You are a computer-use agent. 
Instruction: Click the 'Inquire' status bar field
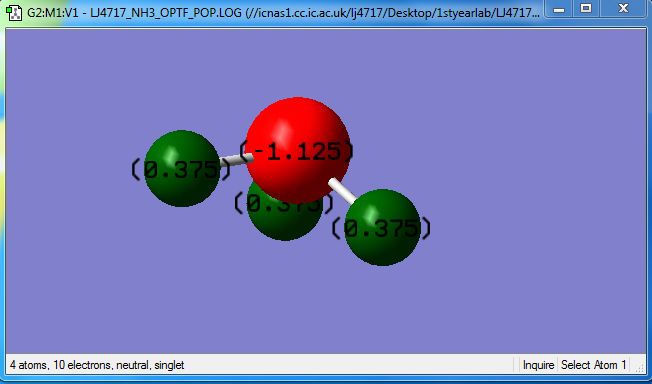(538, 365)
